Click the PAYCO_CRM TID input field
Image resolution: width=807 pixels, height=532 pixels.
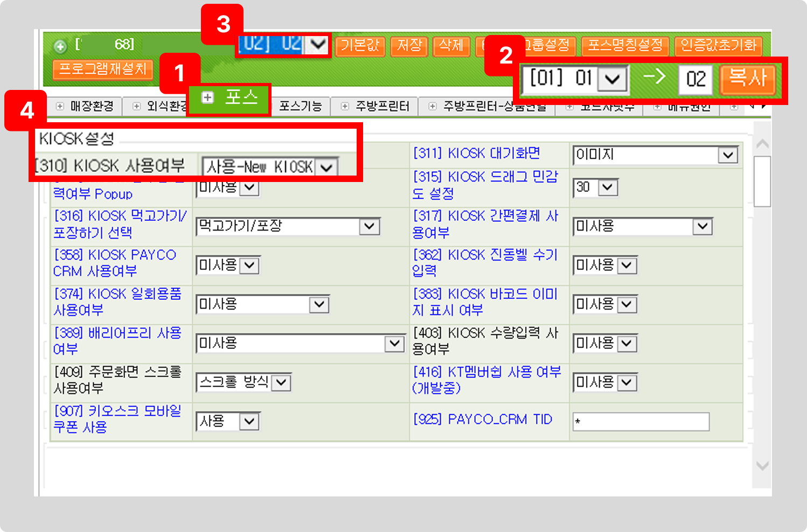coord(641,422)
